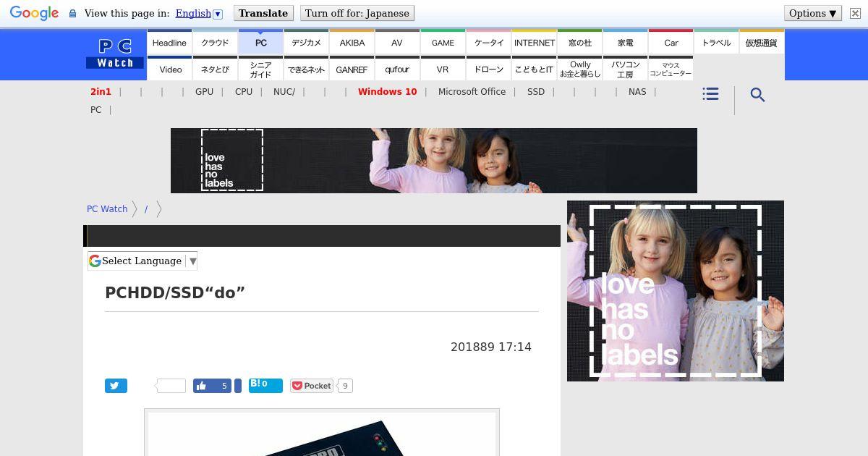This screenshot has width=868, height=456.
Task: Click the PC Watch logo
Action: click(x=115, y=54)
